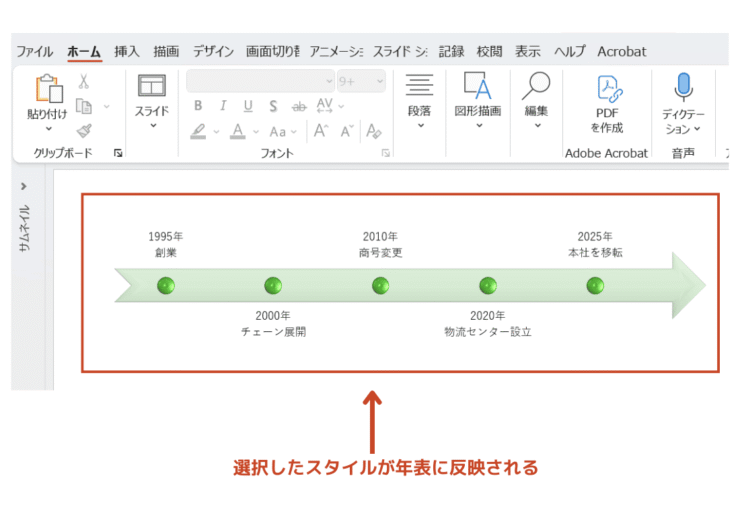Switch to the アニメーション tab

336,51
